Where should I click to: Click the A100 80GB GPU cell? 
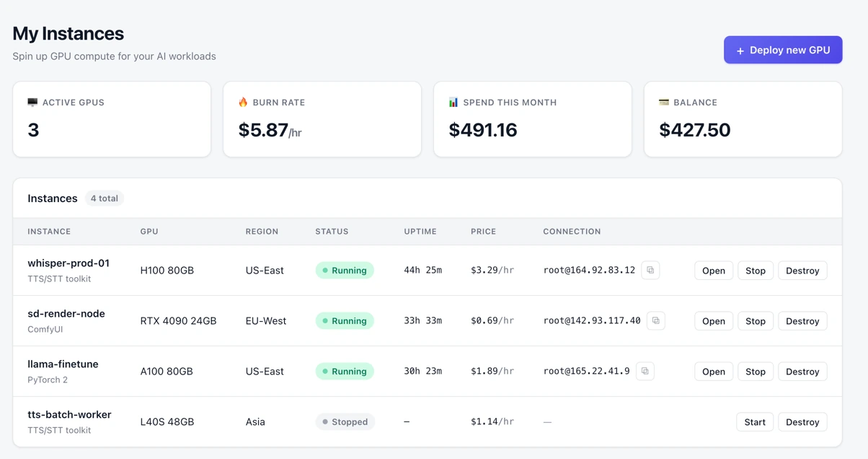pos(167,372)
